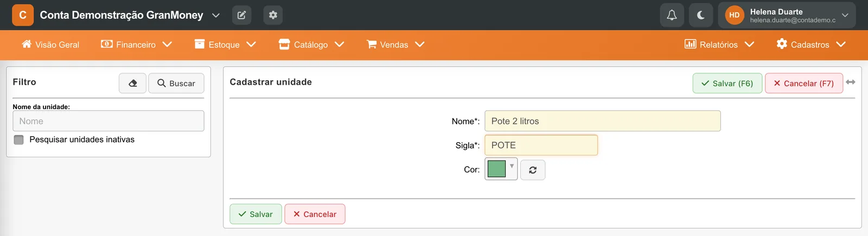Click the Catálogo store icon
Screen dimensions: 868x236
point(284,44)
